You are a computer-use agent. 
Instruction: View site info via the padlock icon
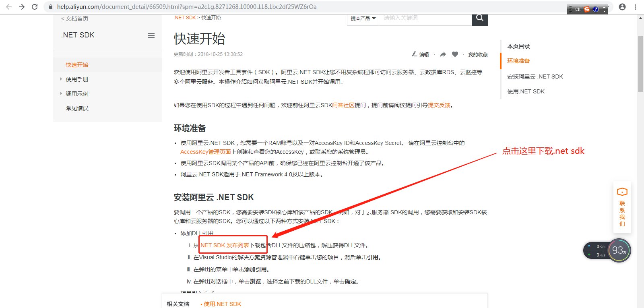pyautogui.click(x=50, y=7)
